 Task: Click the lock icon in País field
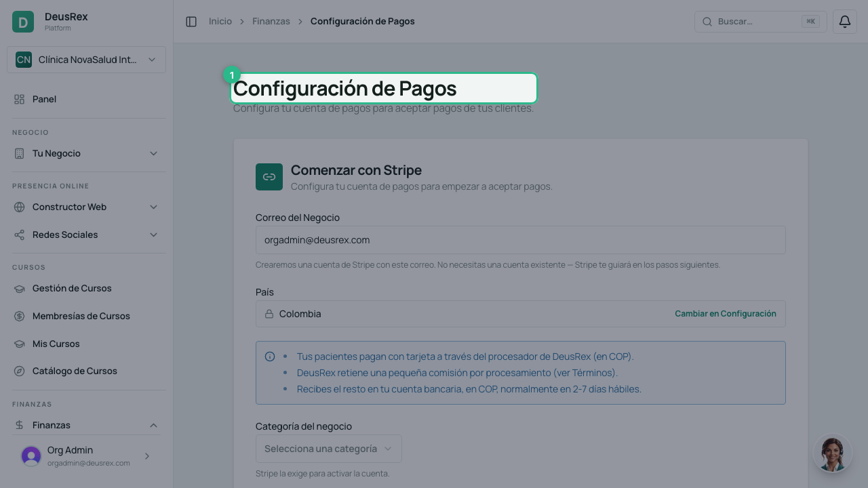point(269,314)
